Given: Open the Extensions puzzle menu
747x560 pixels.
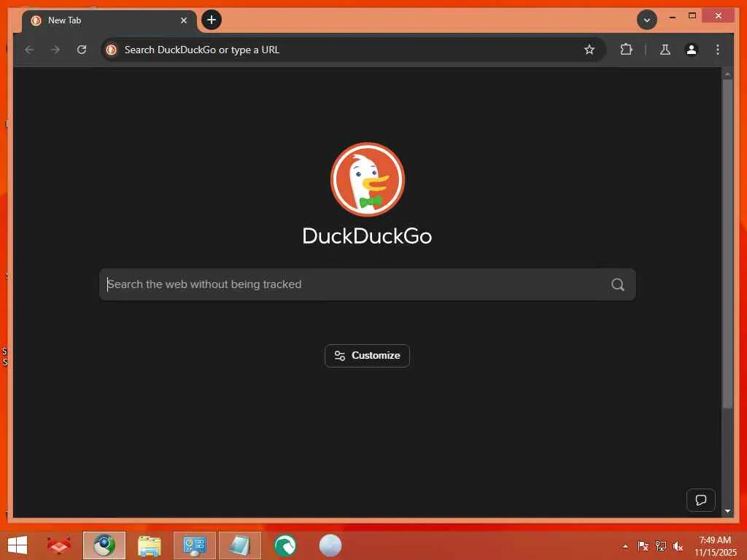Looking at the screenshot, I should tap(626, 50).
